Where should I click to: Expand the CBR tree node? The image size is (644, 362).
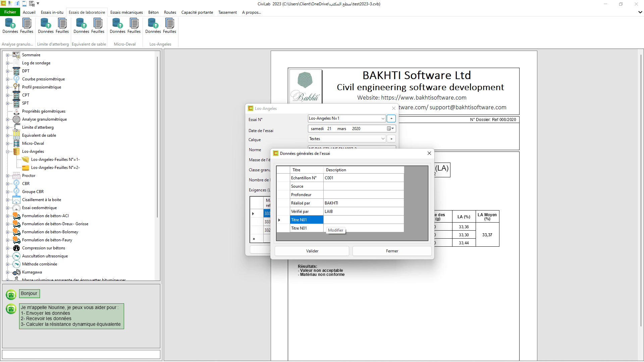tap(7, 184)
